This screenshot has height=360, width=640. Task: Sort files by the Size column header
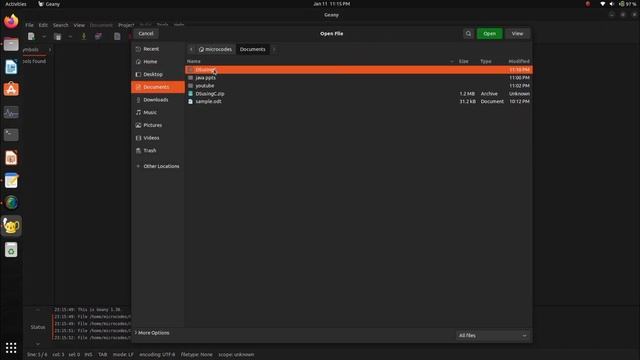464,61
